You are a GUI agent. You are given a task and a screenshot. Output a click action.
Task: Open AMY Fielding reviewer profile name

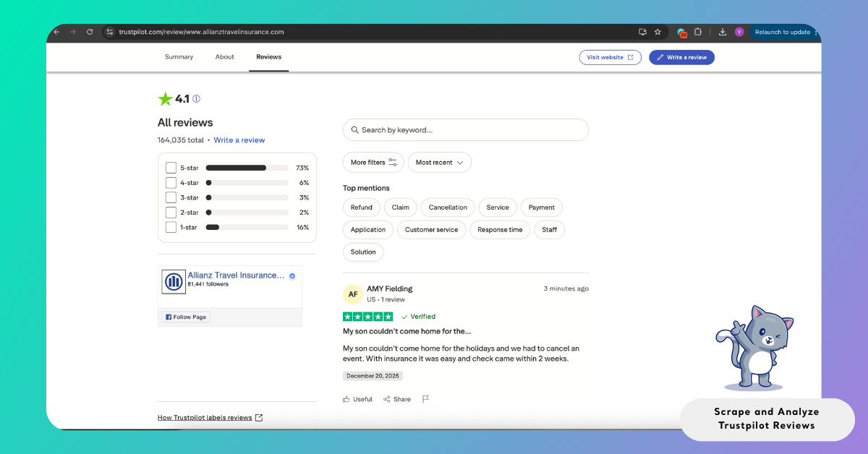390,288
